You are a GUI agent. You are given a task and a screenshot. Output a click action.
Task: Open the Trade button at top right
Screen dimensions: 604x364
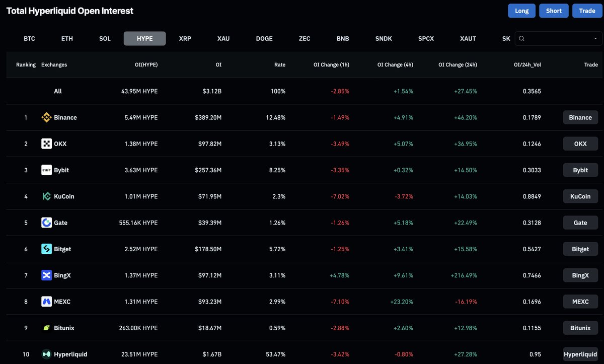click(587, 11)
